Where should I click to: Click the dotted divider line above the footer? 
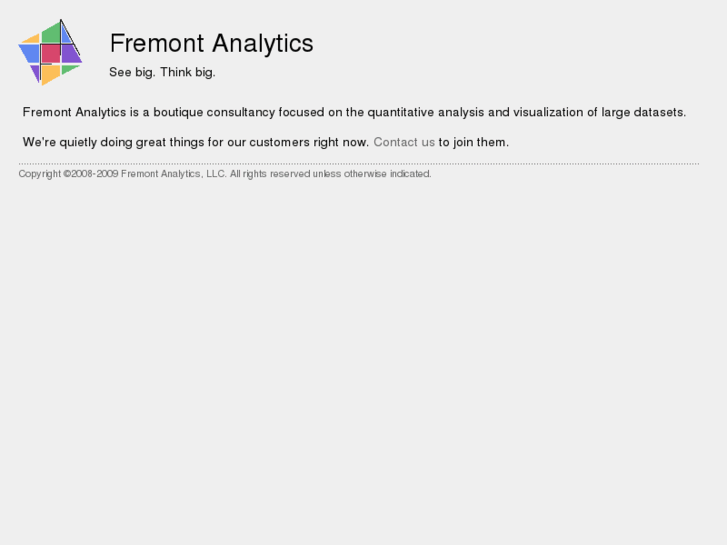(x=358, y=163)
